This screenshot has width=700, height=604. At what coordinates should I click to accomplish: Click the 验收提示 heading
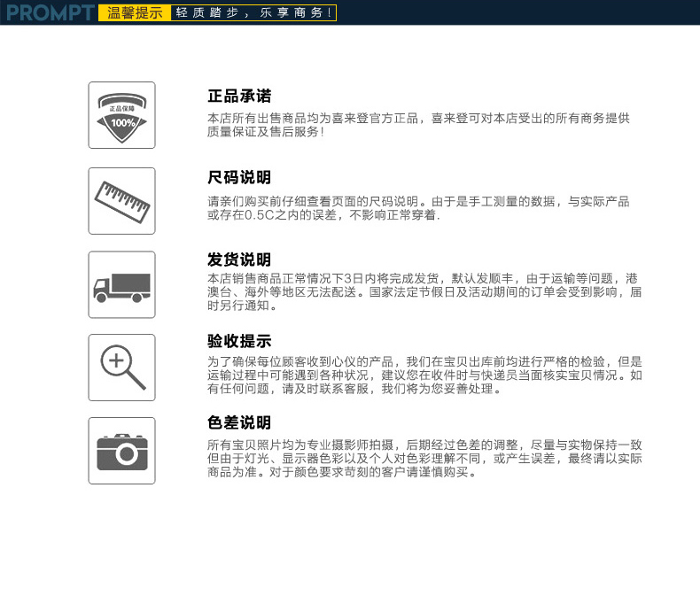pos(239,341)
